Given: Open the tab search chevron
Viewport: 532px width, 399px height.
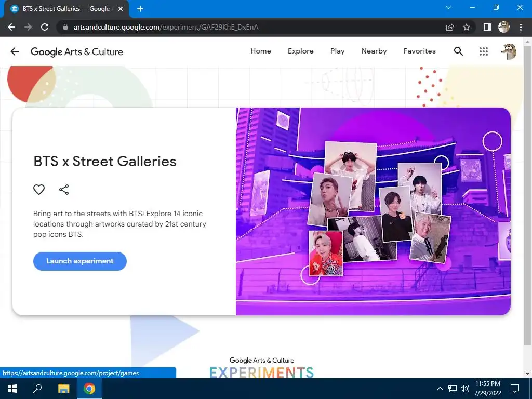Looking at the screenshot, I should coord(448,7).
